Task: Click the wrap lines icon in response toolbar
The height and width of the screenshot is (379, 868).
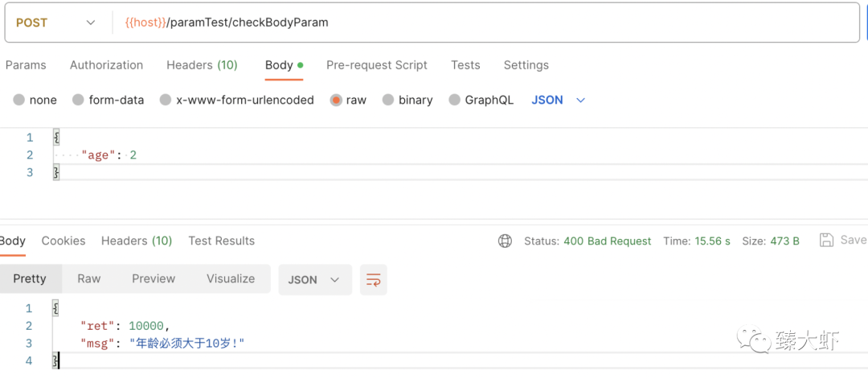Action: pyautogui.click(x=374, y=279)
